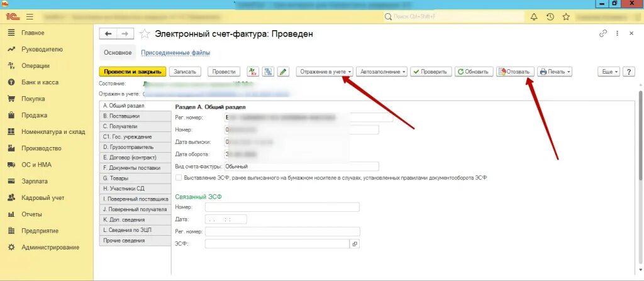Click the Дт/Кт postings icon
The image size is (644, 281).
[x=253, y=72]
